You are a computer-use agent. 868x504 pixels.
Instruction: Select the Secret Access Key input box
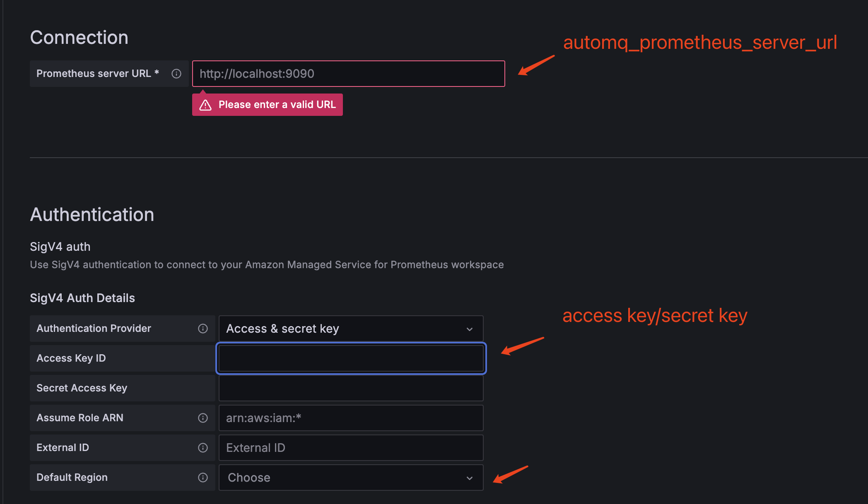(351, 388)
